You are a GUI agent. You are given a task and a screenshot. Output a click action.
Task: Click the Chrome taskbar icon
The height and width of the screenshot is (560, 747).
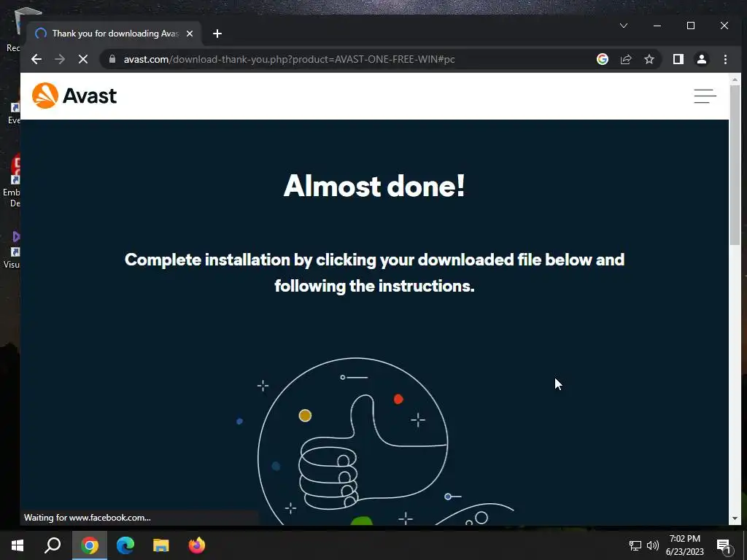(x=89, y=545)
